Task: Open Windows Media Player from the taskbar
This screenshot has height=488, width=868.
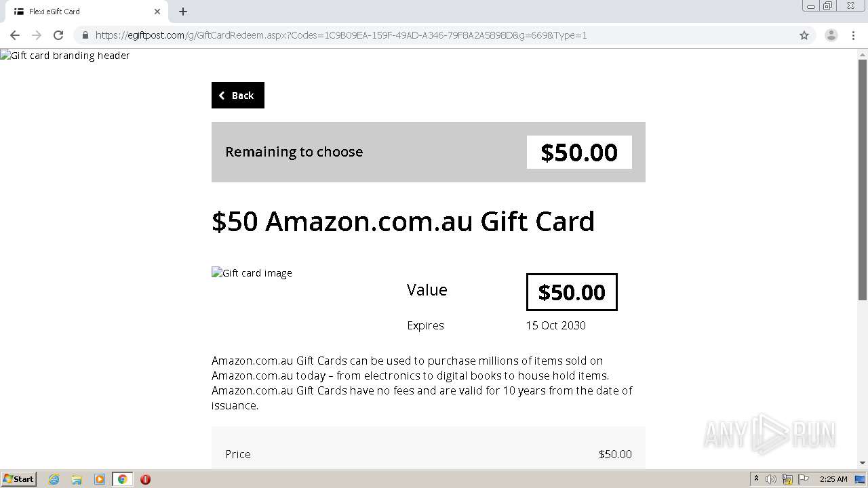Action: (100, 479)
